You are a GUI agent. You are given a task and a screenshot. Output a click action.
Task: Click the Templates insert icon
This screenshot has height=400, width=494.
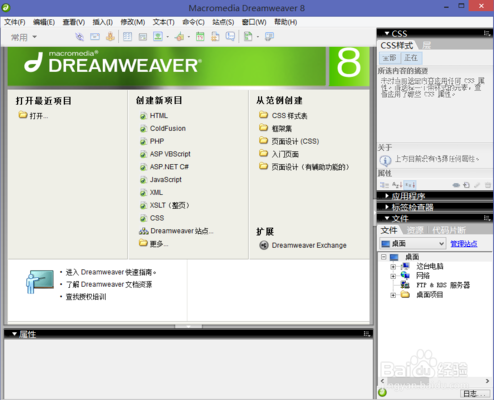click(x=248, y=37)
